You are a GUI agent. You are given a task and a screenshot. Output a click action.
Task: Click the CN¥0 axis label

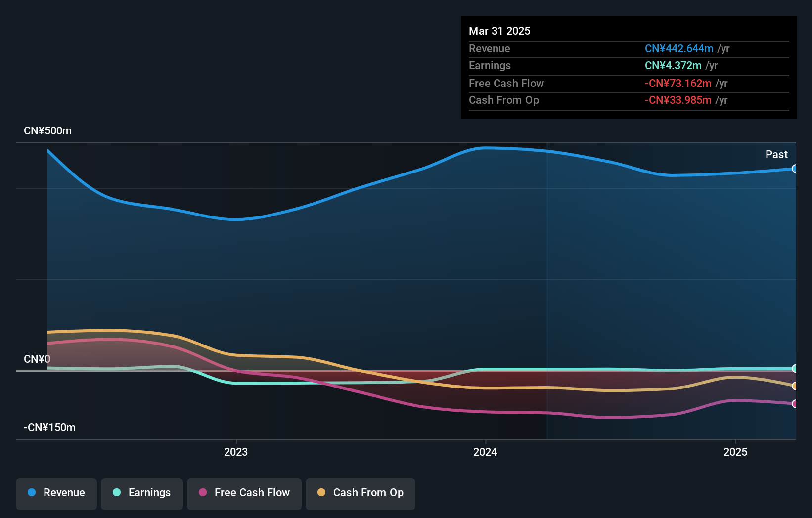click(37, 359)
